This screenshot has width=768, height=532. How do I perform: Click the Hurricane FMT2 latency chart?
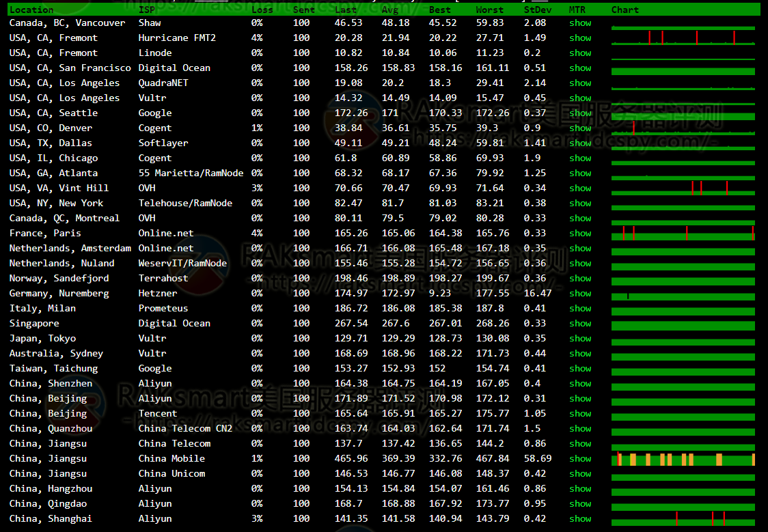(683, 38)
